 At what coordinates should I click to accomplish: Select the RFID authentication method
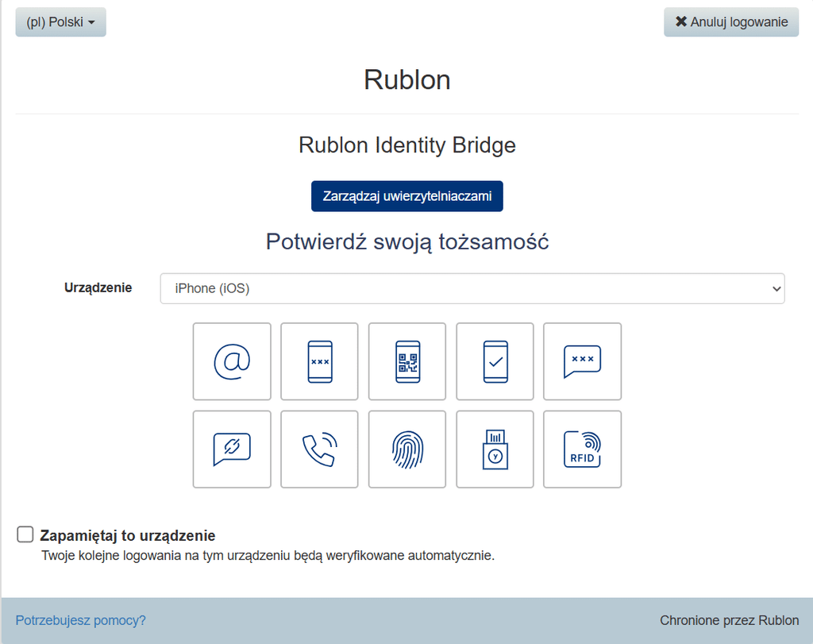[582, 449]
